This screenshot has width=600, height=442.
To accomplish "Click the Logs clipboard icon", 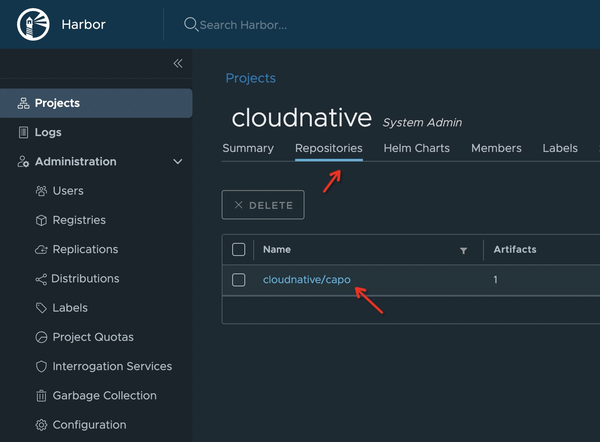I will pyautogui.click(x=24, y=132).
